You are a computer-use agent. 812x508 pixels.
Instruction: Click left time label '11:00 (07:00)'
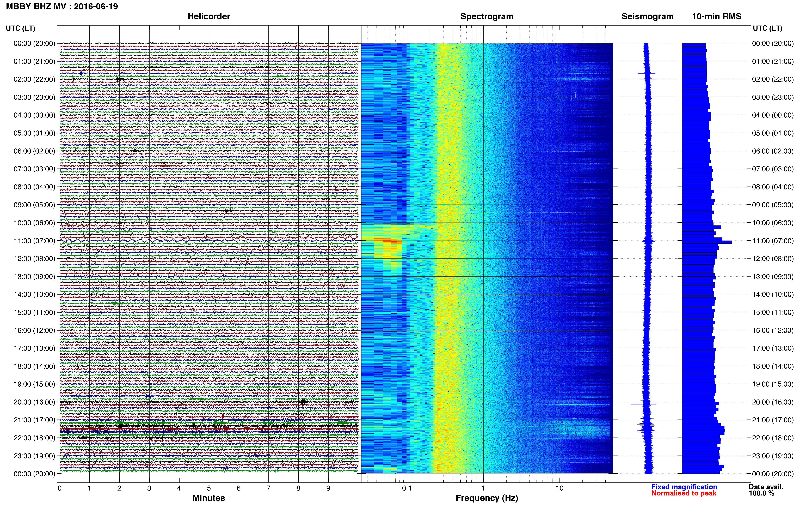(x=34, y=241)
